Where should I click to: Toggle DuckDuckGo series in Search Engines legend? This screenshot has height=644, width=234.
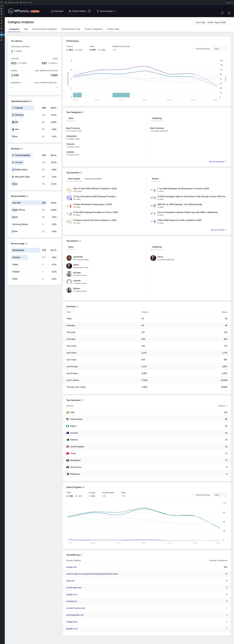click(x=104, y=496)
